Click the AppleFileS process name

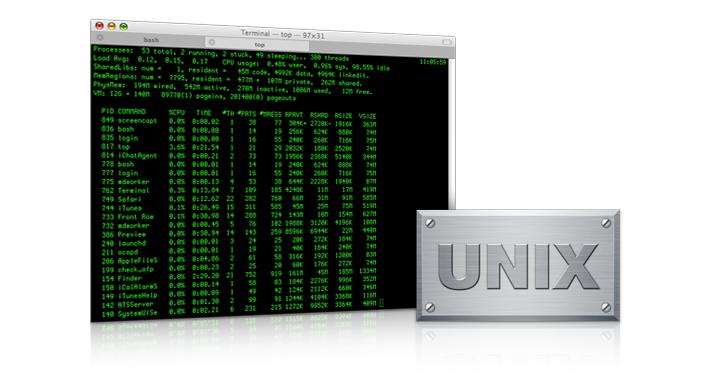137,261
